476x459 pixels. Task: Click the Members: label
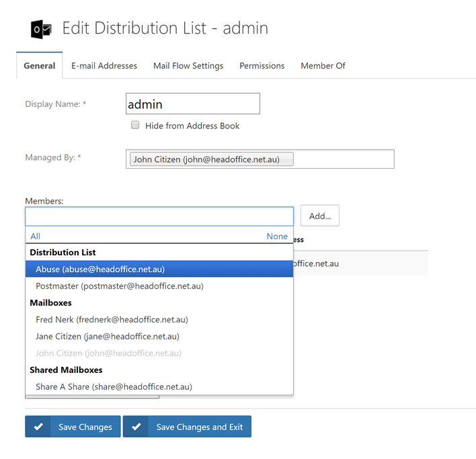44,201
